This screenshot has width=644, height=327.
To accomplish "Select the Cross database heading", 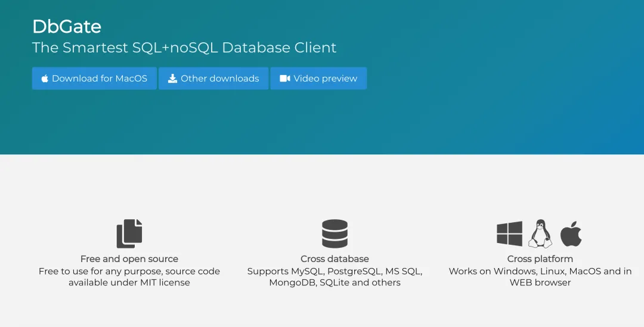I will pyautogui.click(x=335, y=259).
